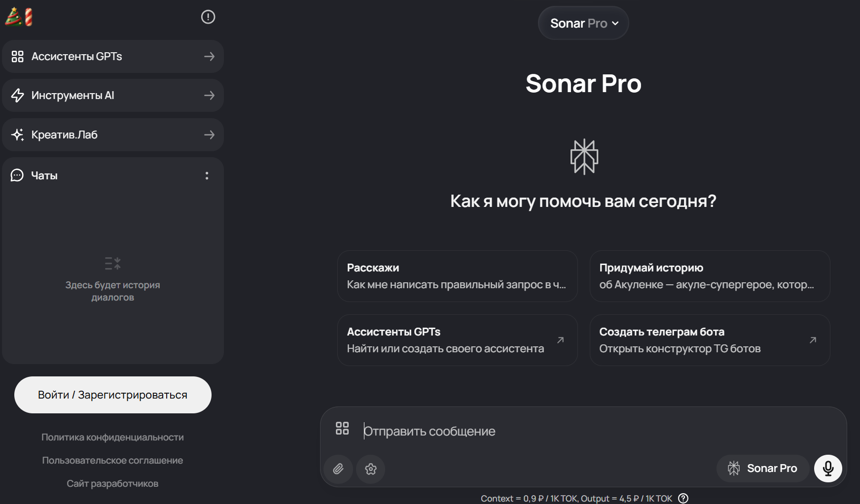Open the three-dot menu next to Чаты

point(207,175)
